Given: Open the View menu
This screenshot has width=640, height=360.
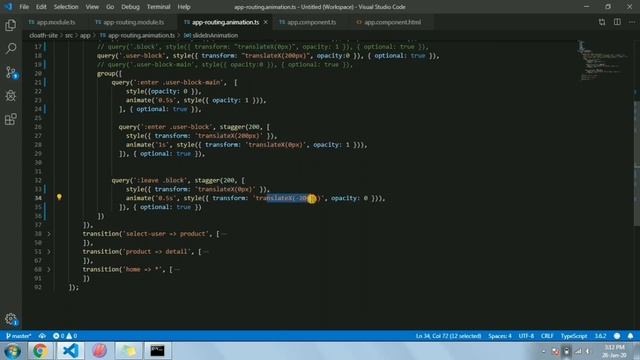Looking at the screenshot, I should [92, 7].
